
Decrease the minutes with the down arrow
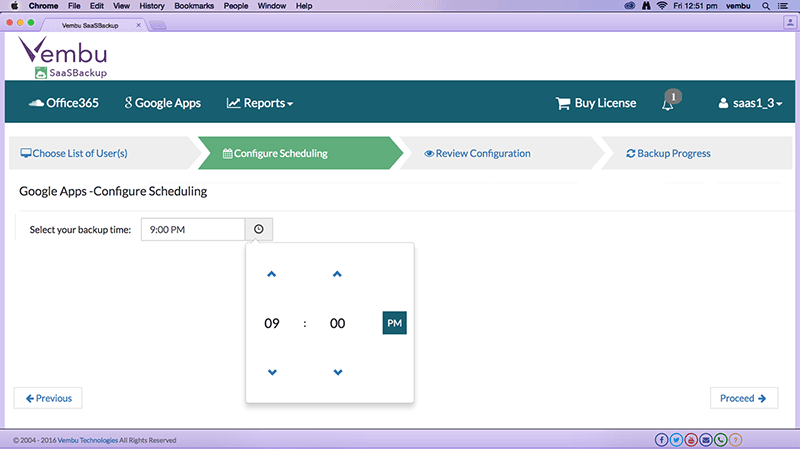point(338,372)
